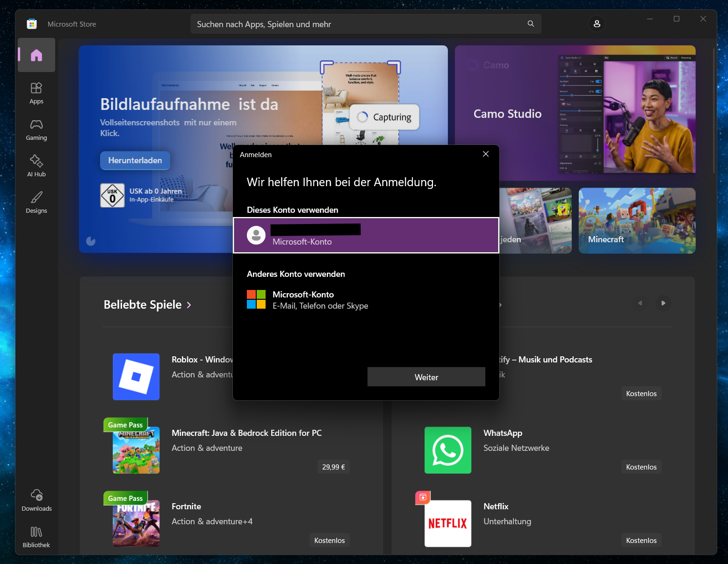Click the Weiter button

point(426,377)
